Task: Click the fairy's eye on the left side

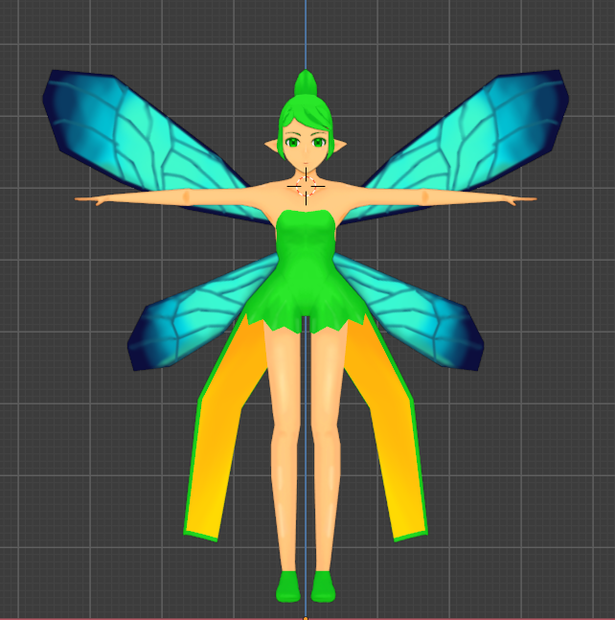Action: (293, 142)
